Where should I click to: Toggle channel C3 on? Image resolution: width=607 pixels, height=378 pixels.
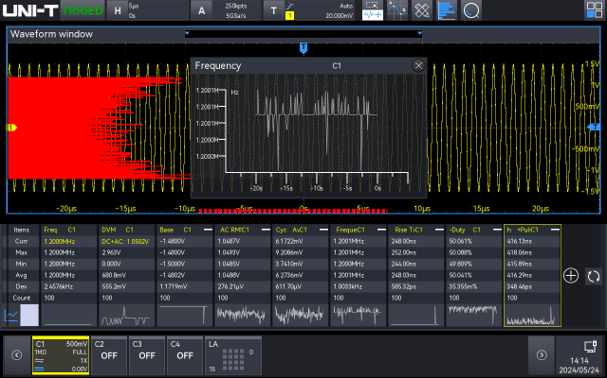[147, 355]
